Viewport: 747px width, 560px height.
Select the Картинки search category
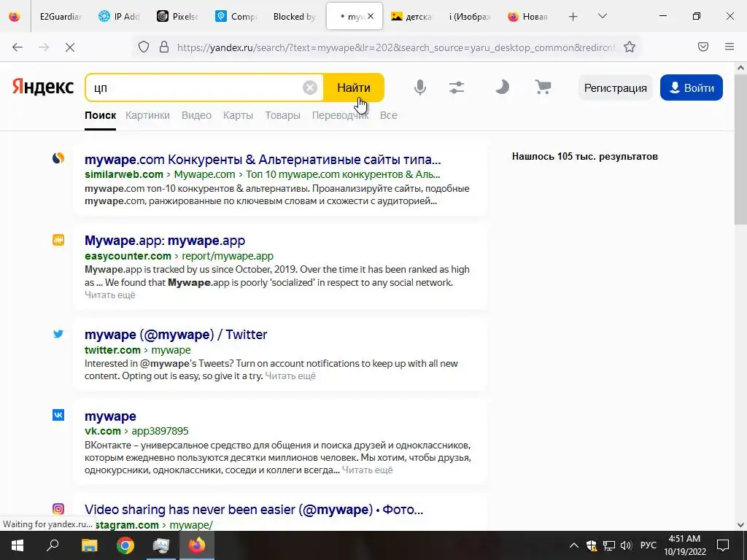[x=147, y=115]
